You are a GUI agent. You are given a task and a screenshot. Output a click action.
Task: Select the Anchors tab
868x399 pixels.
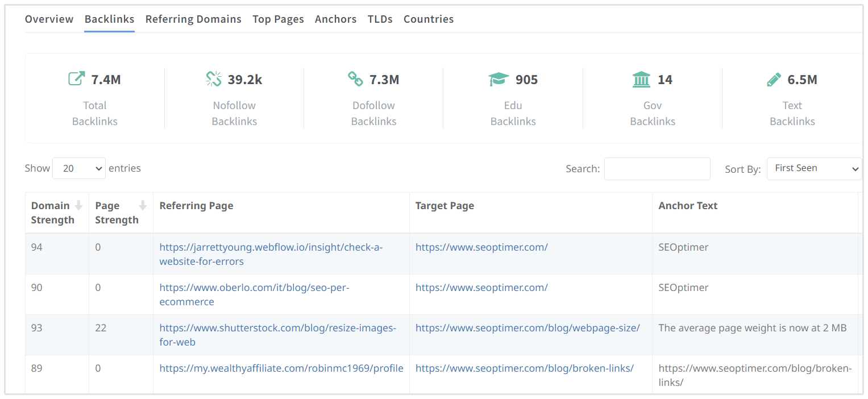click(x=335, y=19)
